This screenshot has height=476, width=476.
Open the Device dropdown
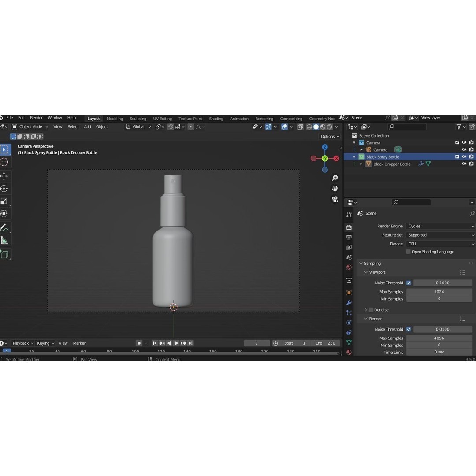point(440,244)
